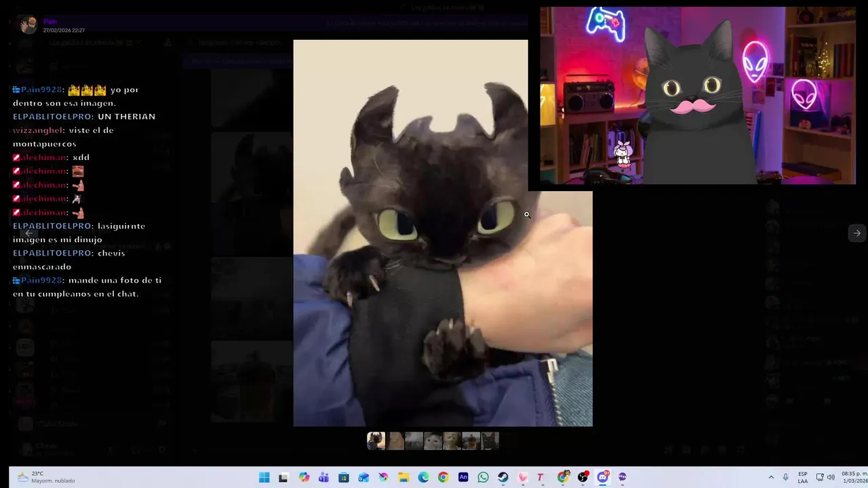
Task: Go to the next image with the right arrow
Action: (857, 233)
